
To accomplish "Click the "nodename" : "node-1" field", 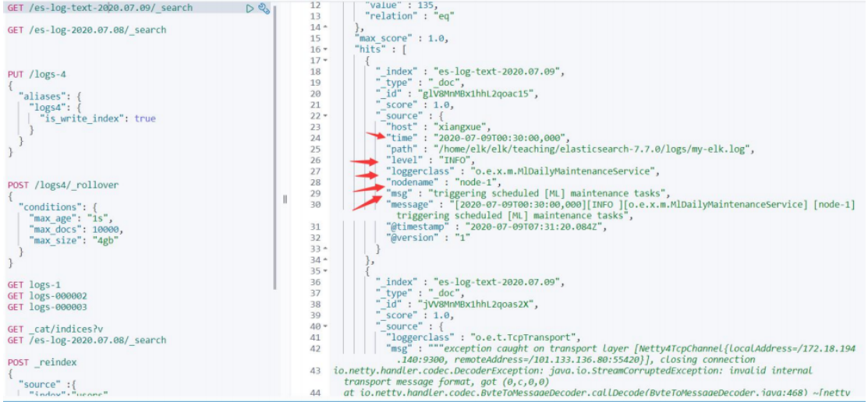I will tap(445, 182).
